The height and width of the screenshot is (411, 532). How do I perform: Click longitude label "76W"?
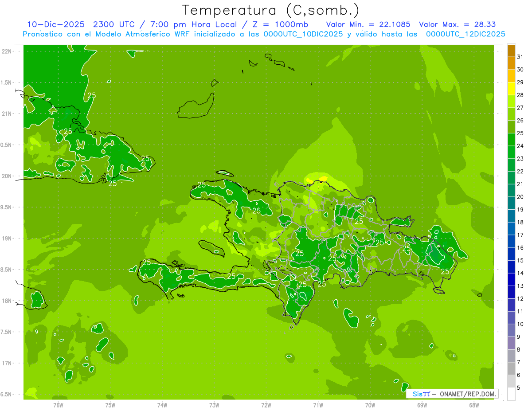(58, 405)
